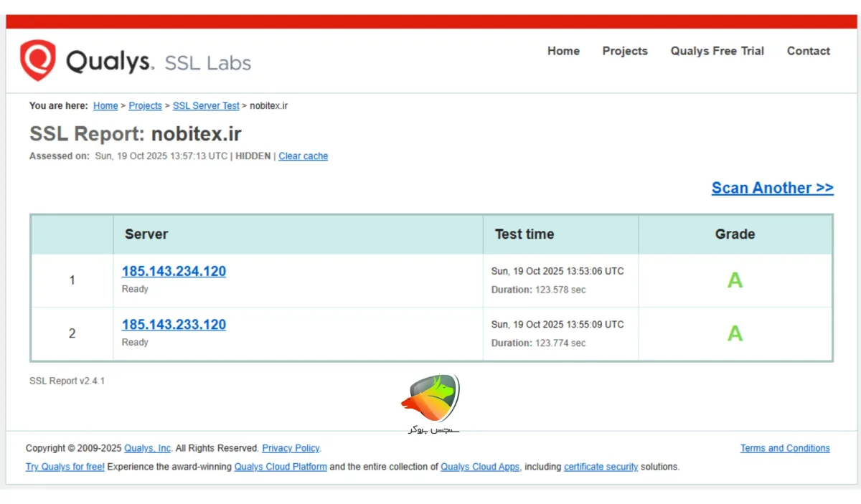Open the Privacy Policy link
The height and width of the screenshot is (504, 861).
[x=291, y=448]
